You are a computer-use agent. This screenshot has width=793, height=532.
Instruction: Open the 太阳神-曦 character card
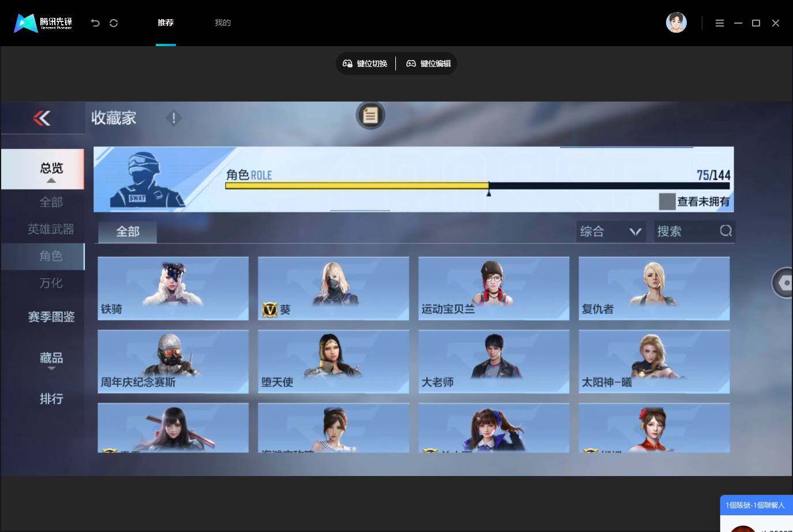[x=654, y=362]
